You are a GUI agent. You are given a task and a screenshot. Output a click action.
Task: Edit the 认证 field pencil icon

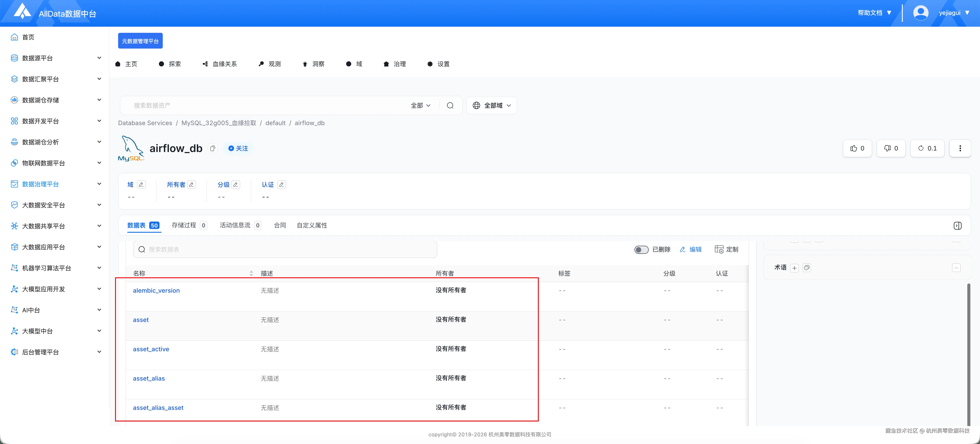[x=282, y=185]
